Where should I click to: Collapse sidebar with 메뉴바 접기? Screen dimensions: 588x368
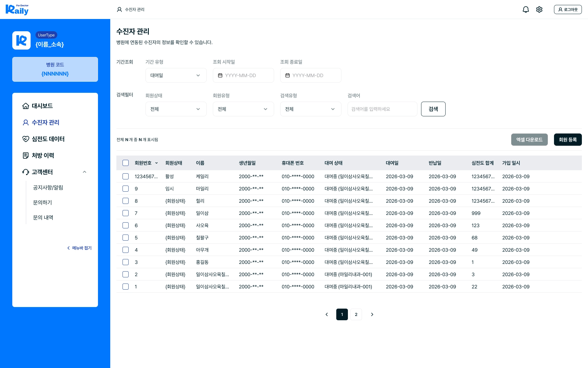click(x=79, y=248)
